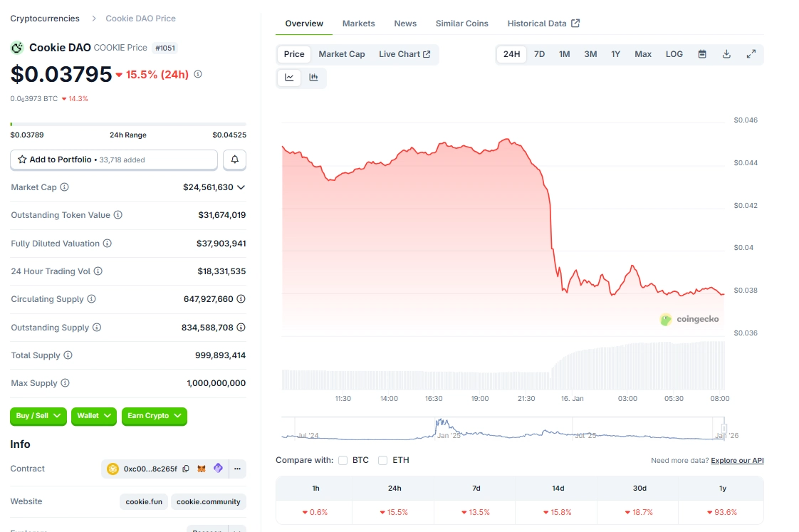Switch to the Markets tab
Viewport: 799px width, 532px height.
358,24
